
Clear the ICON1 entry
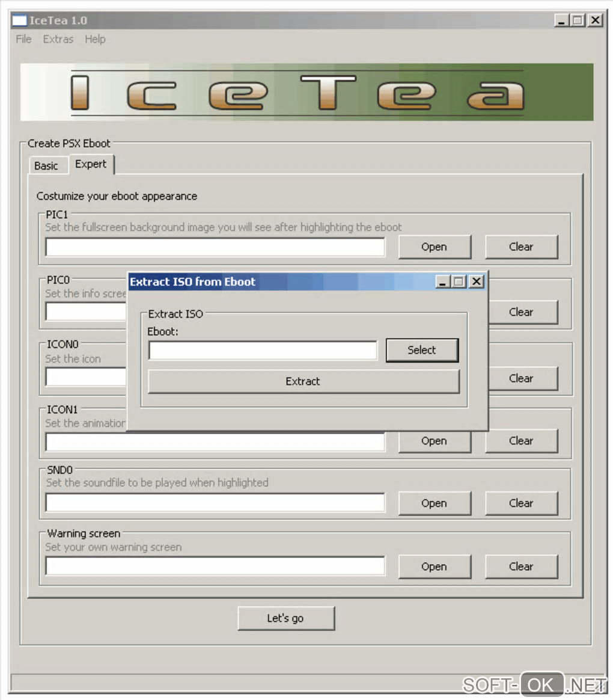(521, 441)
